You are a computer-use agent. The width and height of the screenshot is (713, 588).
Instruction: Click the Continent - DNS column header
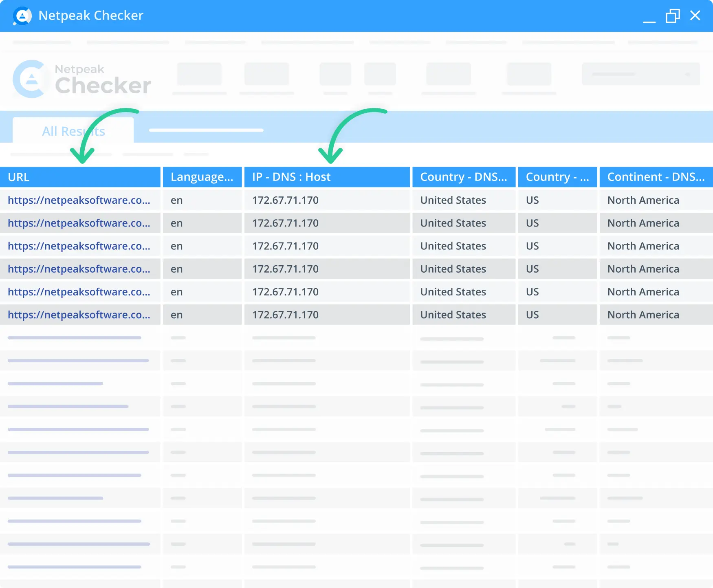(656, 177)
